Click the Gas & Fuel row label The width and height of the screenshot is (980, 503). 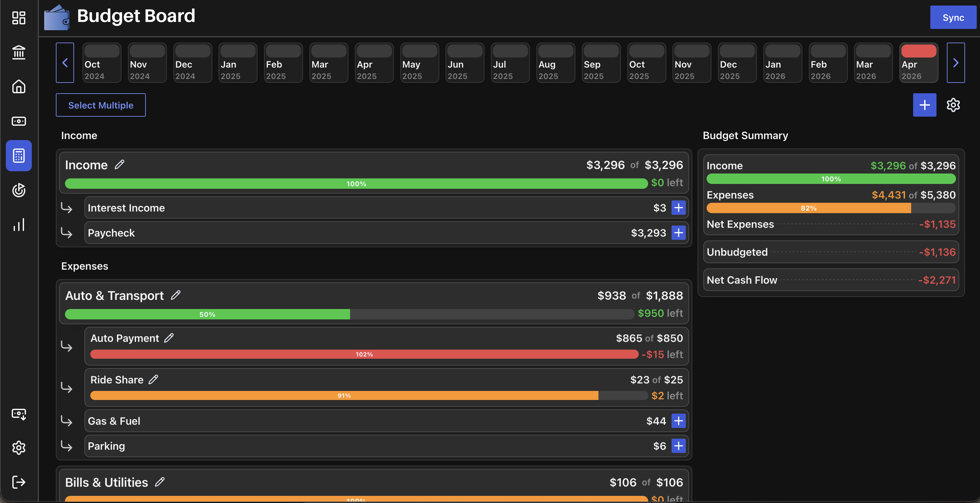(x=114, y=421)
